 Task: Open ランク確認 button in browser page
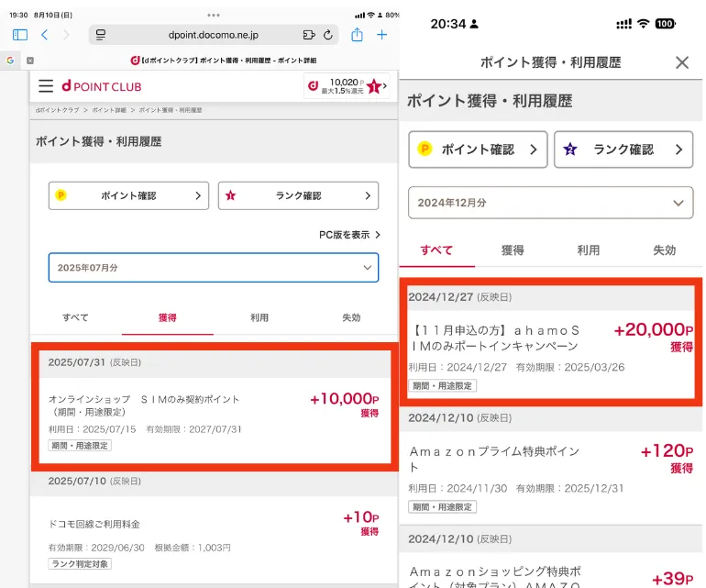[x=298, y=195]
